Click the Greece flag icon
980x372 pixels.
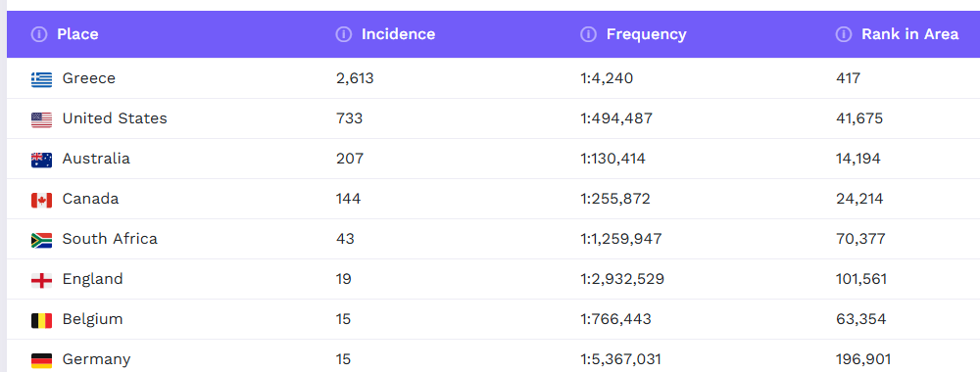tap(42, 79)
